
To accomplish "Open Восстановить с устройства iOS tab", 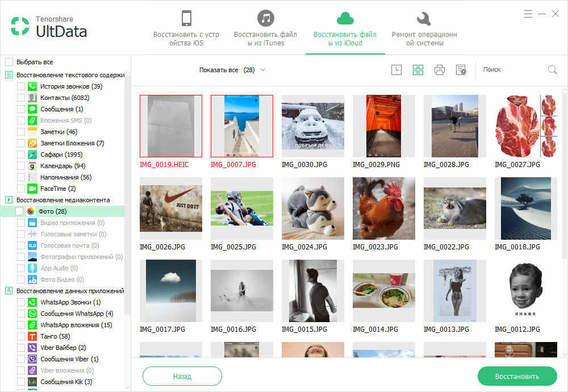I will click(186, 28).
